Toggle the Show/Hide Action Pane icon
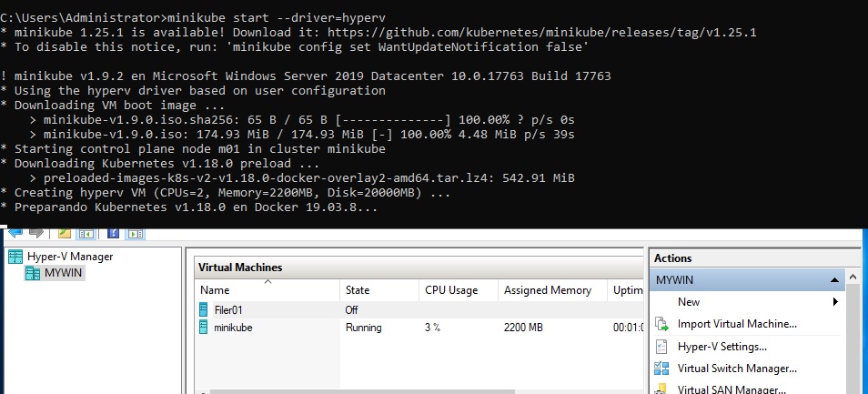Image resolution: width=868 pixels, height=394 pixels. click(x=136, y=234)
